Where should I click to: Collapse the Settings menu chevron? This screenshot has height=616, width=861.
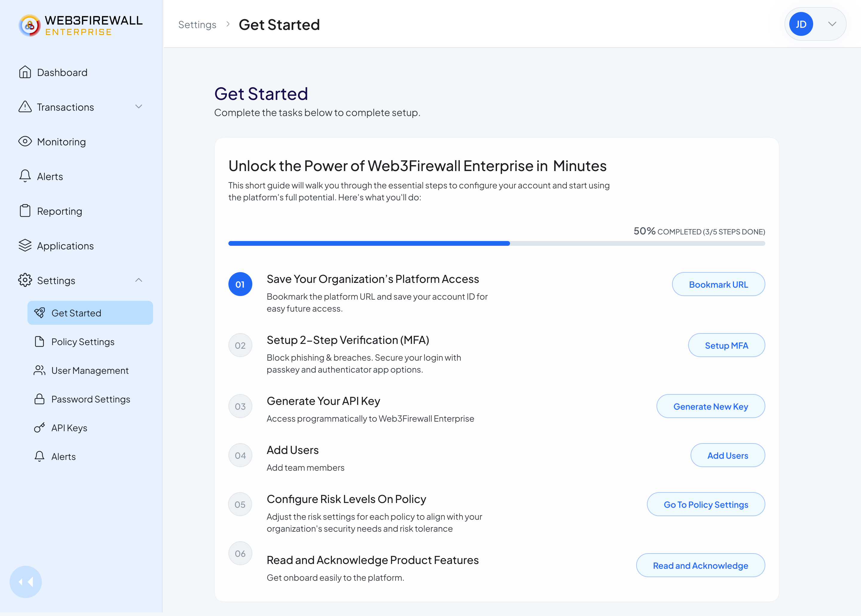coord(139,280)
